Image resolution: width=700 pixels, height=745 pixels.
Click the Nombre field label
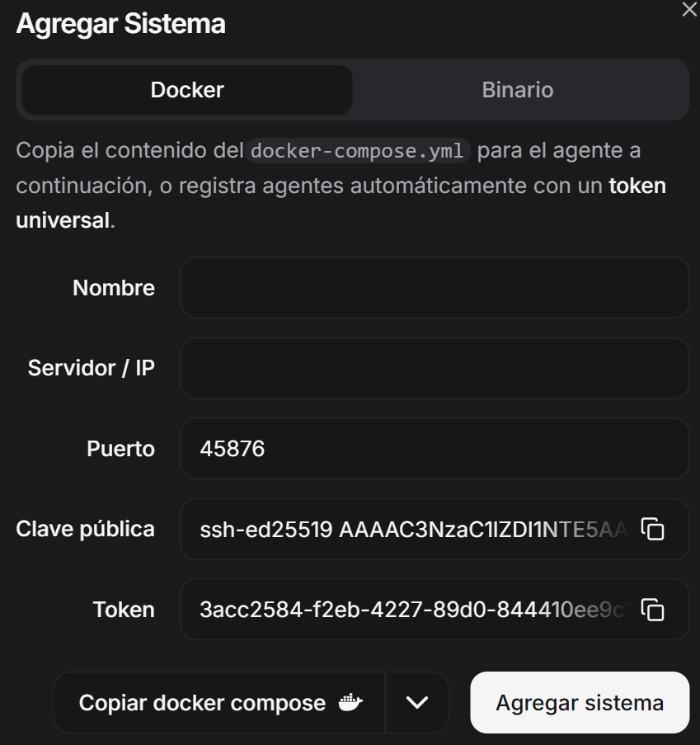point(114,288)
